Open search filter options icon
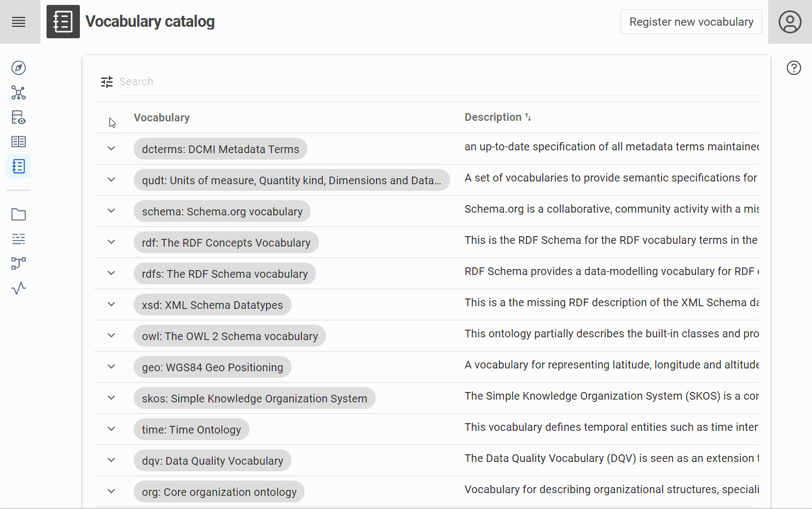 point(107,82)
